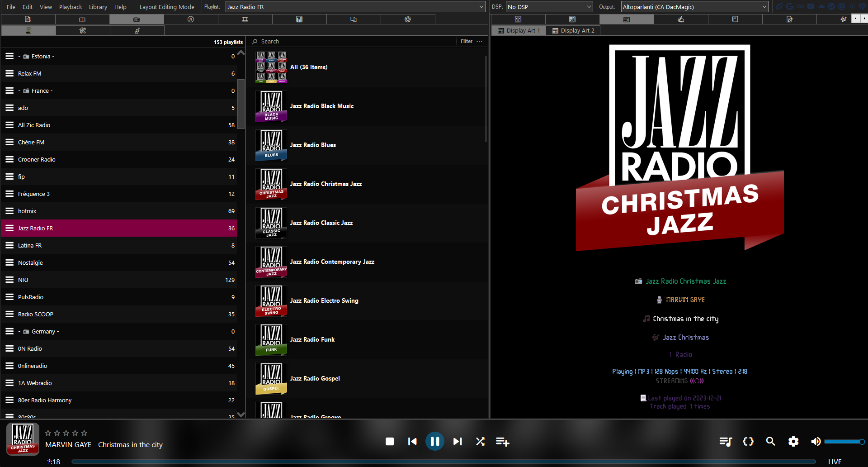This screenshot has width=868, height=467.
Task: Open settings gear in the player bar
Action: point(793,441)
